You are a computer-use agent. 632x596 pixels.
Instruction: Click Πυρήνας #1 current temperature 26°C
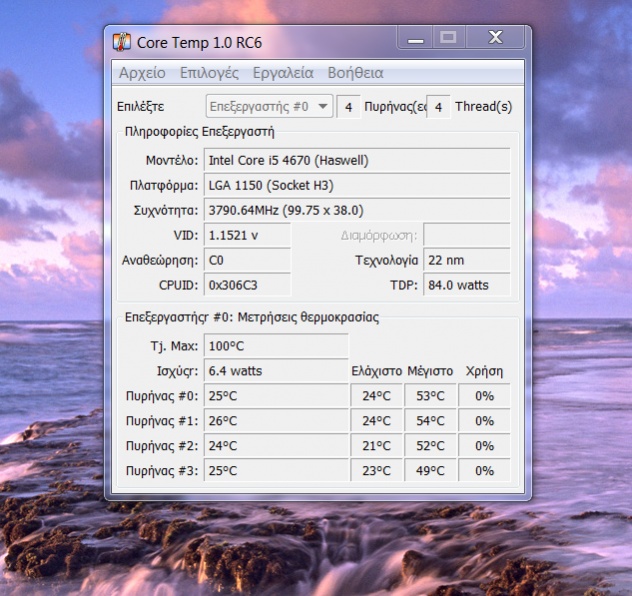coord(276,421)
